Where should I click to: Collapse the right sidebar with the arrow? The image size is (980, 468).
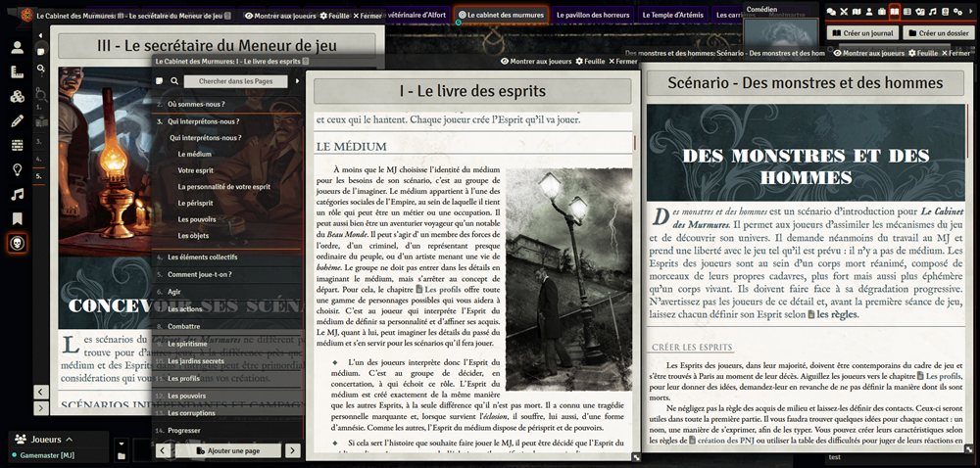[968, 12]
